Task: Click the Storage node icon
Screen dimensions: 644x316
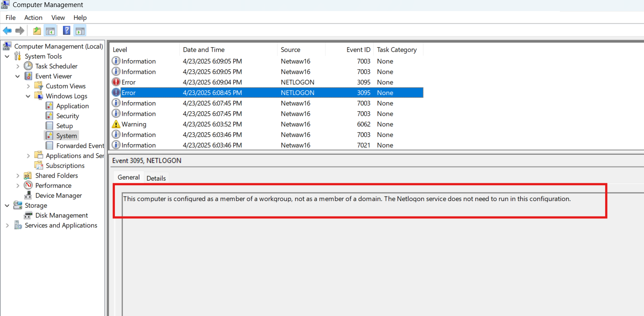Action: coord(18,205)
